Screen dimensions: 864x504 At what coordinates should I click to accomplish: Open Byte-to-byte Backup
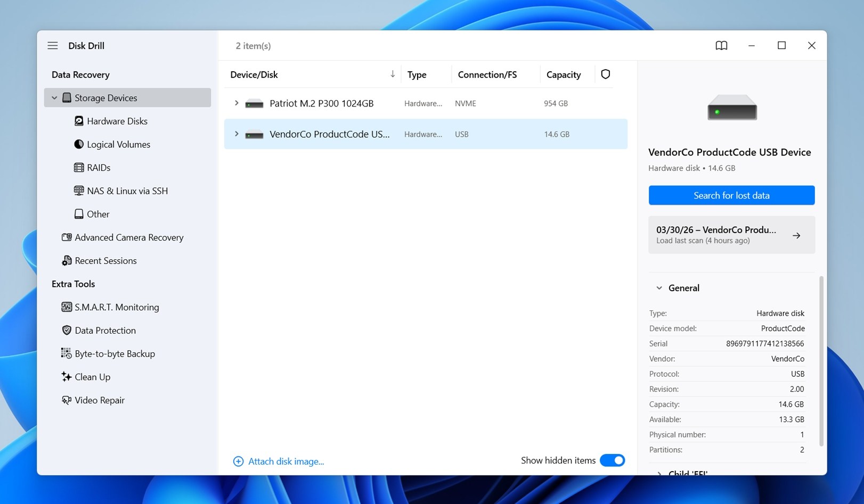(x=115, y=353)
